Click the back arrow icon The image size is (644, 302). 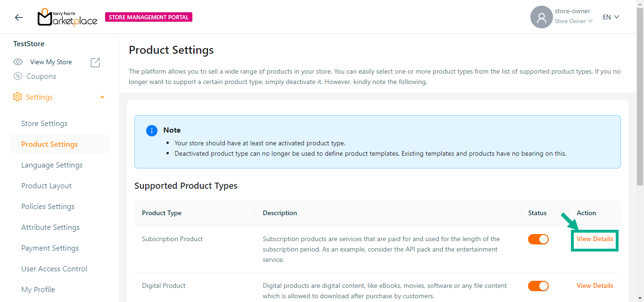[x=18, y=17]
